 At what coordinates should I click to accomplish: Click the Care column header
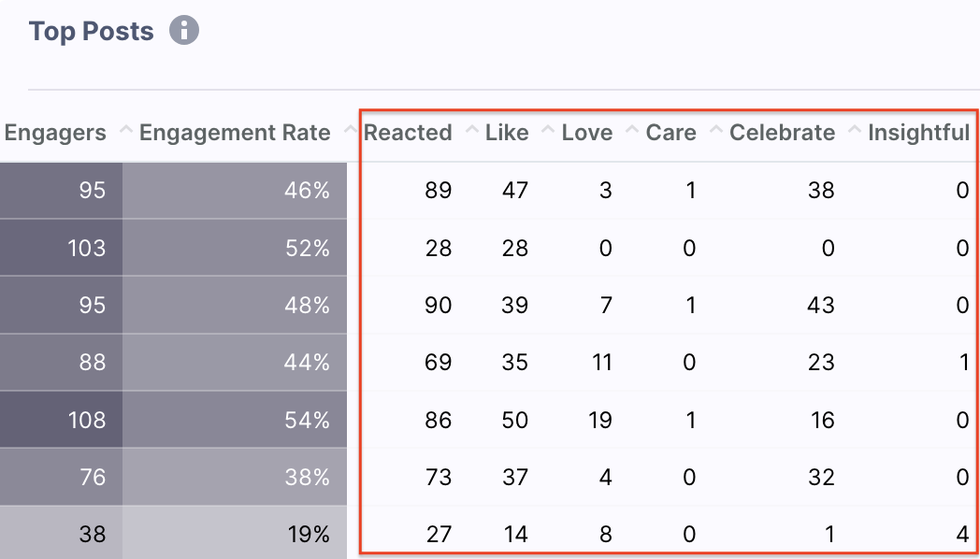(670, 133)
